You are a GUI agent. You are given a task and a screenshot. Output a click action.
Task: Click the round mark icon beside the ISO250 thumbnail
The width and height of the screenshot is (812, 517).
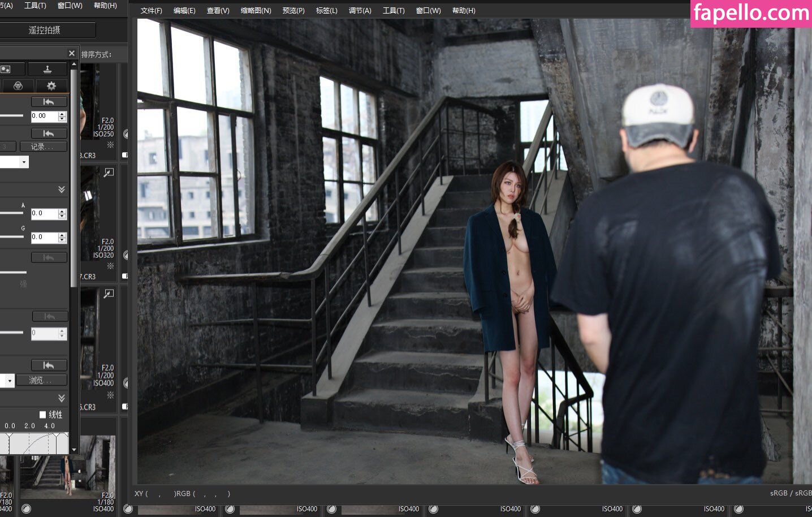[126, 134]
